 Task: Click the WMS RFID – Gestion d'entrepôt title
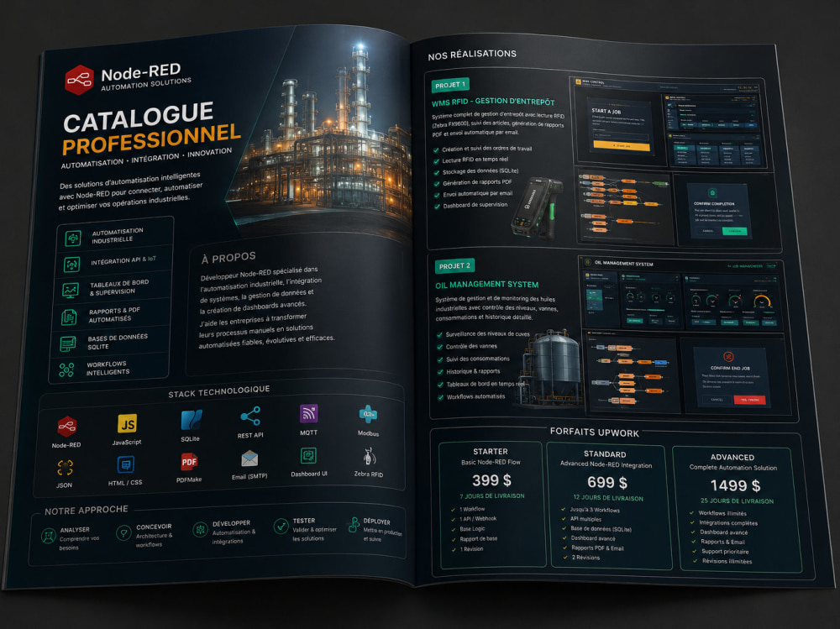pos(493,102)
